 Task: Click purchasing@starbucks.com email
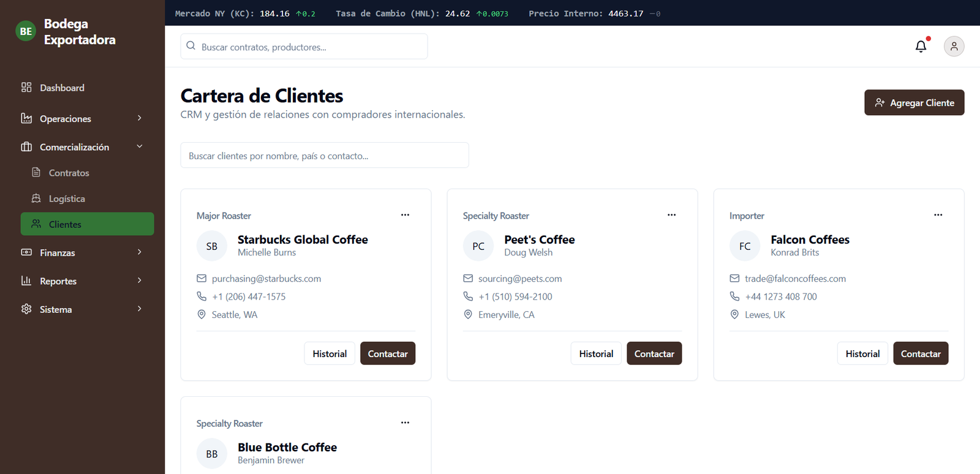pyautogui.click(x=266, y=279)
